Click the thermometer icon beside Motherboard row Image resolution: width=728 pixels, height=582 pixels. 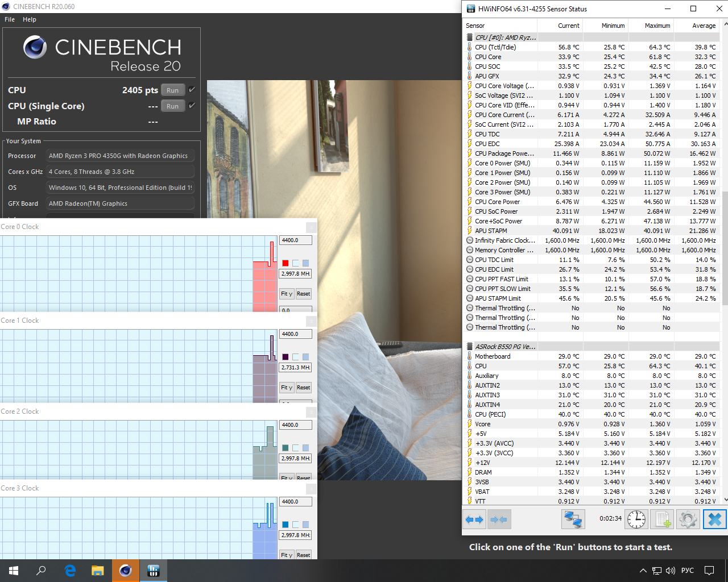470,356
